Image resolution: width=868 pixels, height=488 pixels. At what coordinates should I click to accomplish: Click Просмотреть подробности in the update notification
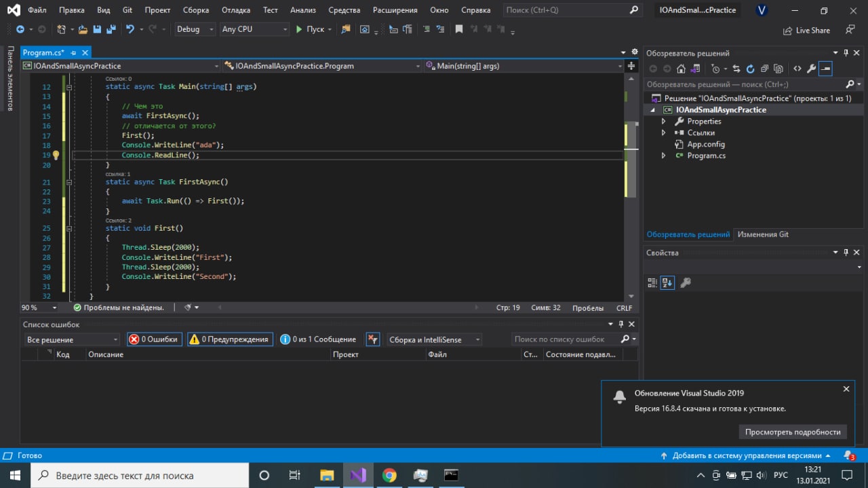point(793,432)
